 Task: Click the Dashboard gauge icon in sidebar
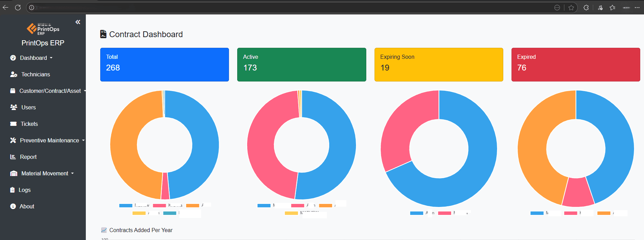[13, 58]
